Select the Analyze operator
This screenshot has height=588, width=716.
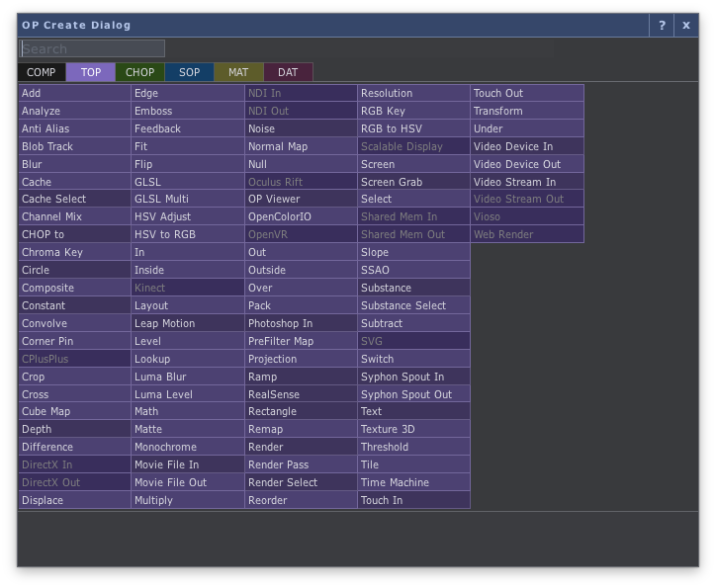tap(75, 111)
